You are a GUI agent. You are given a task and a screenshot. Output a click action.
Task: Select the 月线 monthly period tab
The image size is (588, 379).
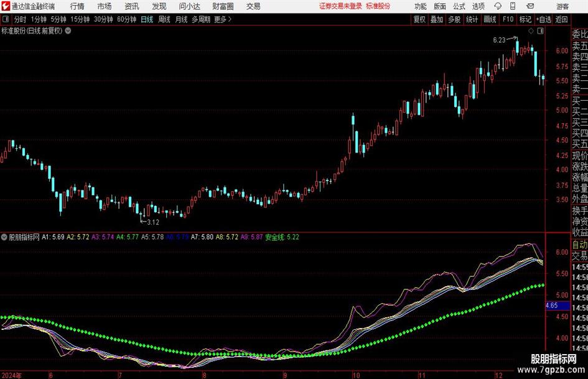(181, 19)
